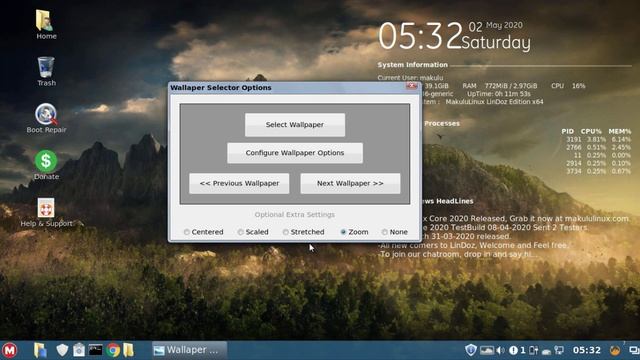Click the show desktop icon at taskbar end
640x360 pixels.
click(x=634, y=350)
